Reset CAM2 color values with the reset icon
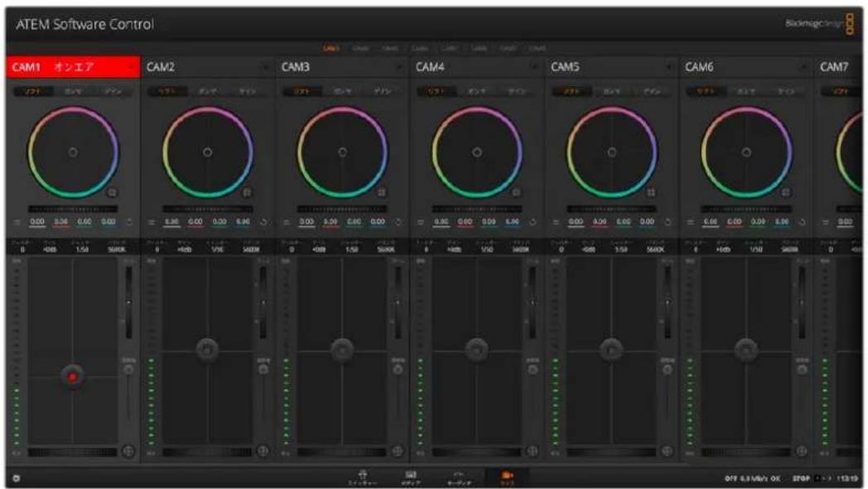This screenshot has width=868, height=489. pyautogui.click(x=263, y=222)
